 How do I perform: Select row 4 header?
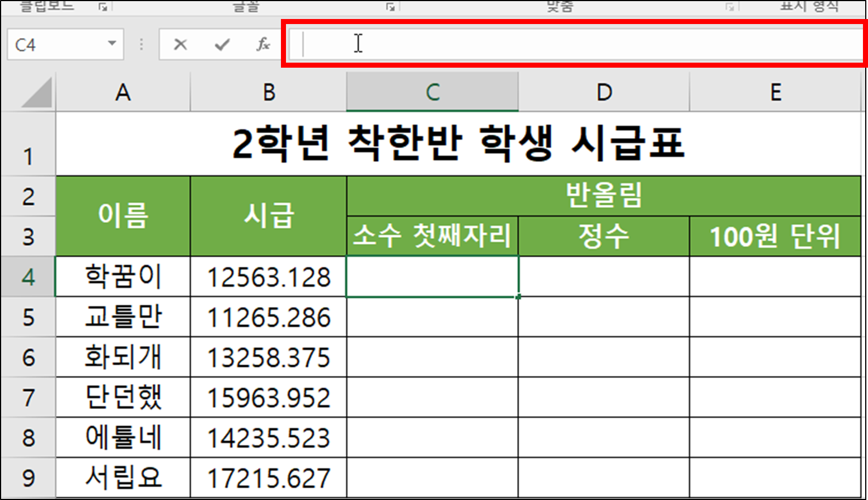(29, 277)
